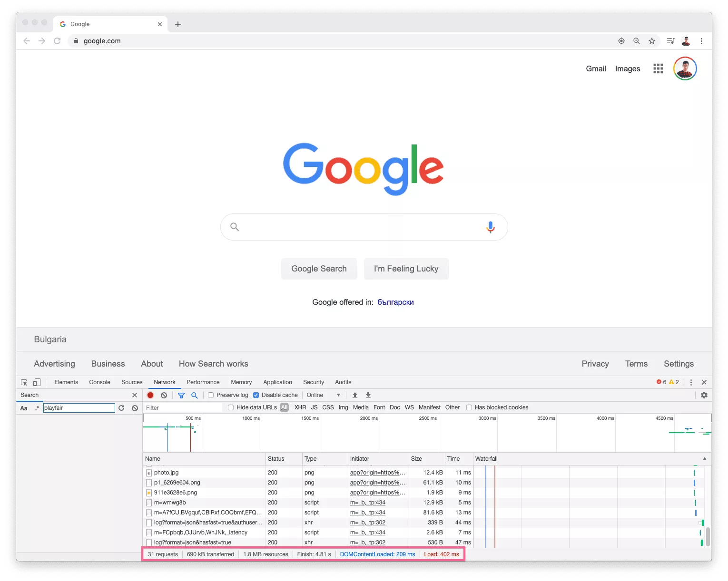Switch to the Elements tab
The width and height of the screenshot is (728, 581).
[66, 382]
